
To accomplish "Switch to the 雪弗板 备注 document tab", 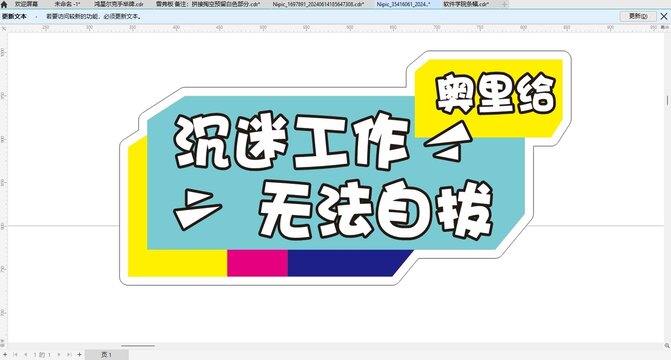I will coord(208,4).
